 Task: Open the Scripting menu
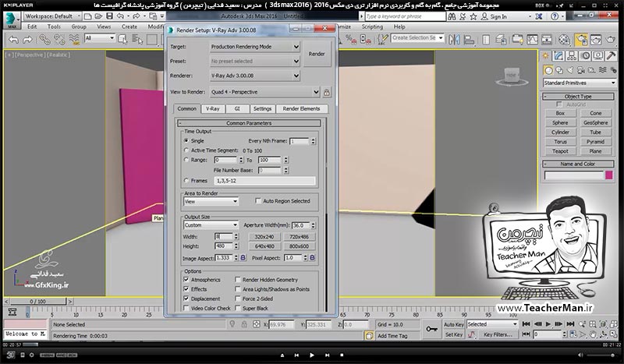[x=372, y=27]
